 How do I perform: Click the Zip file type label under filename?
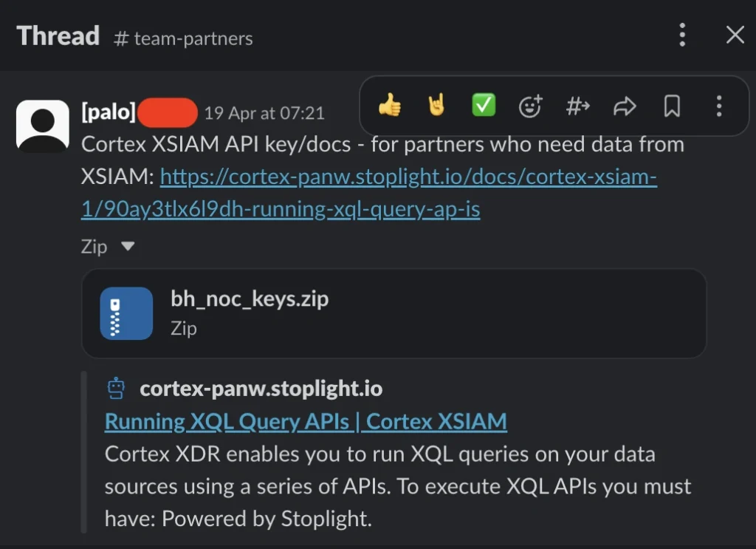184,329
